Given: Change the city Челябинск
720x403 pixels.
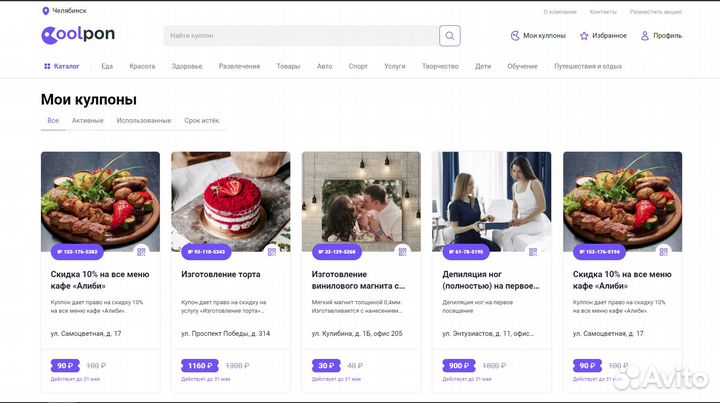Looking at the screenshot, I should [69, 11].
